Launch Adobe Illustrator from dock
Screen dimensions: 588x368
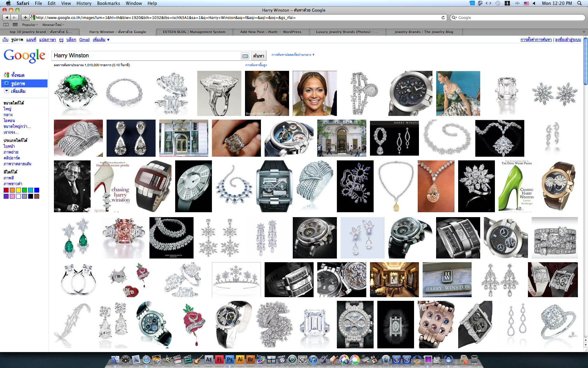(x=240, y=359)
